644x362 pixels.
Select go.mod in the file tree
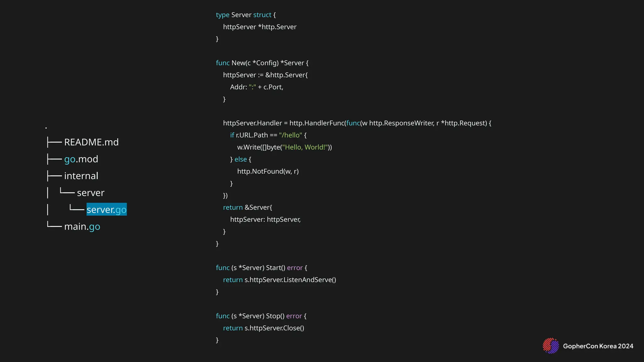(x=81, y=159)
